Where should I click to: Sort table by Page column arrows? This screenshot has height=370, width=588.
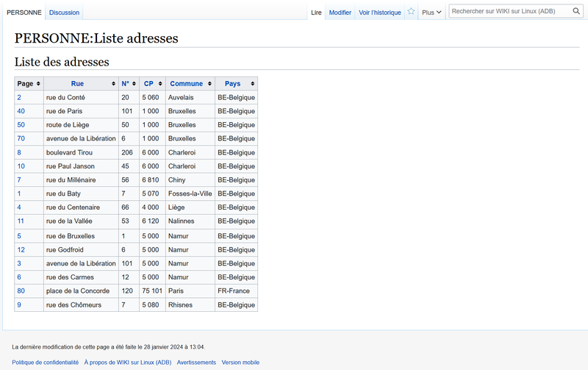[38, 84]
